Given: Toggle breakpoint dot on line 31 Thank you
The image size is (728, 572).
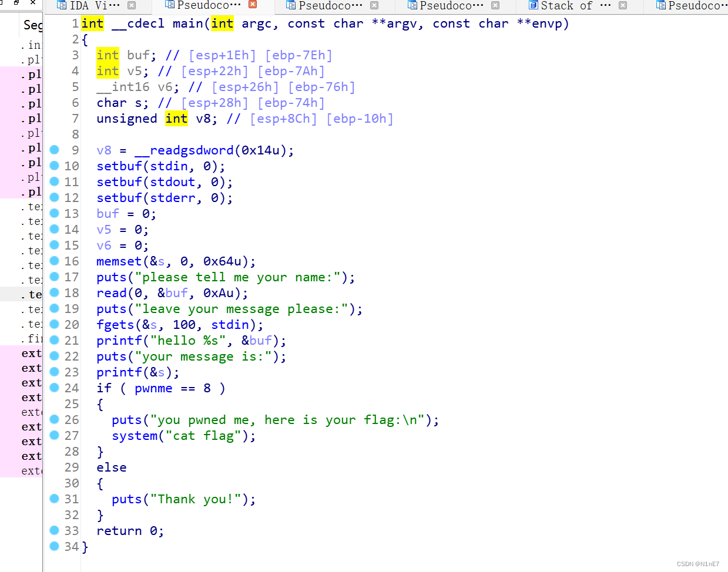Looking at the screenshot, I should 54,499.
